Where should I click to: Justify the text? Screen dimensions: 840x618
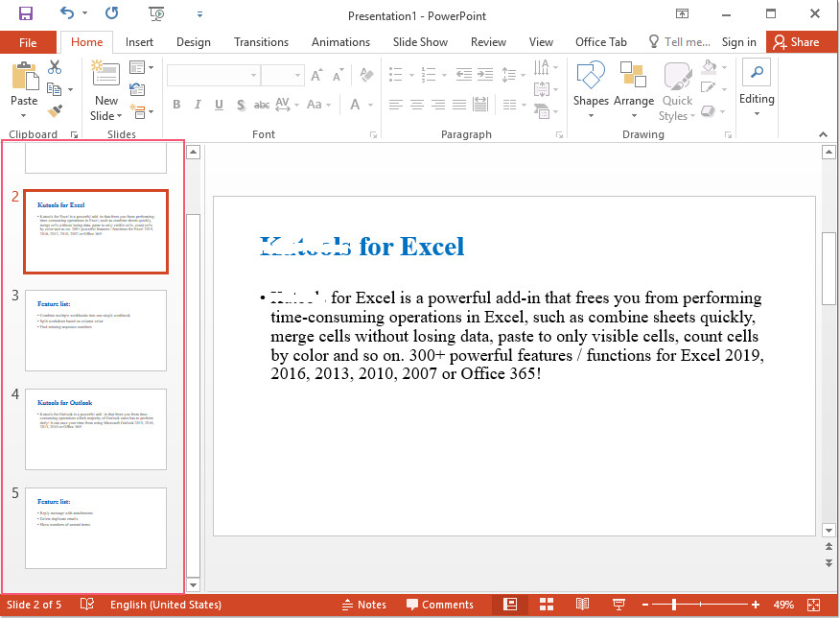(459, 105)
